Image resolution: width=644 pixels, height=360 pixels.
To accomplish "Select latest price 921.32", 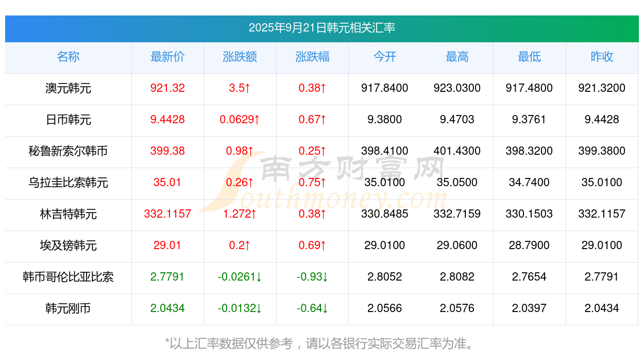I will pyautogui.click(x=167, y=88).
